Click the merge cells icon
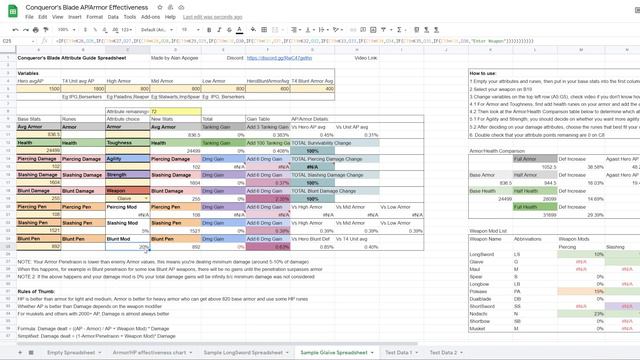Image resolution: width=640 pixels, height=360 pixels. [x=275, y=30]
